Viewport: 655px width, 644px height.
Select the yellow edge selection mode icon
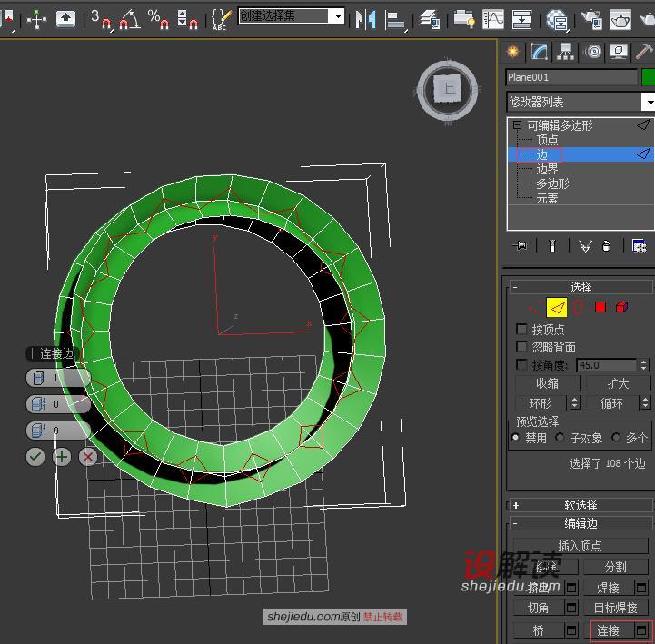557,308
